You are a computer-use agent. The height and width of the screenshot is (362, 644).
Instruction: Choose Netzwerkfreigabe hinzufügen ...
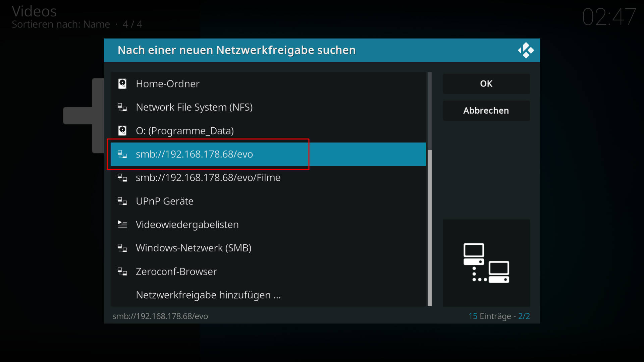(208, 295)
